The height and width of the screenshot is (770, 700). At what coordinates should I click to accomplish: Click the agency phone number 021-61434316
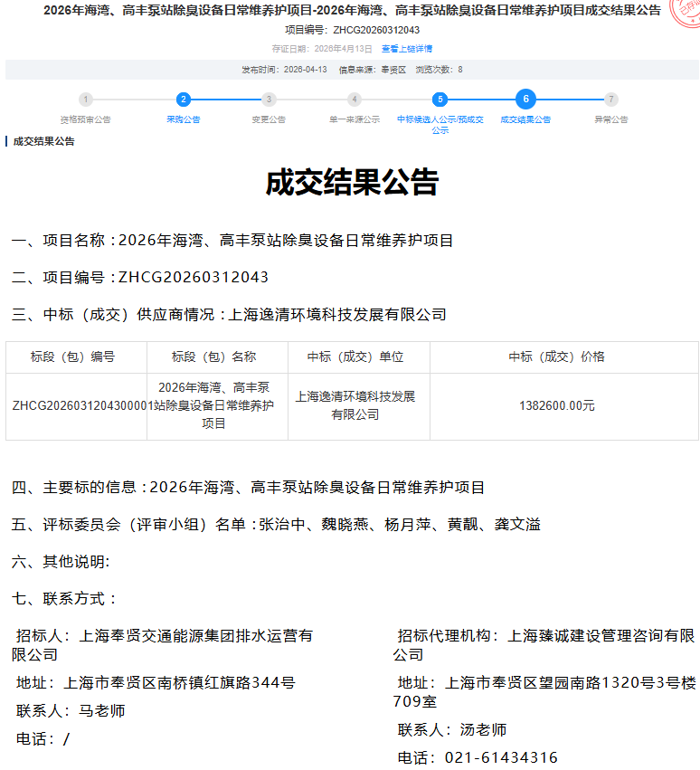(x=501, y=758)
